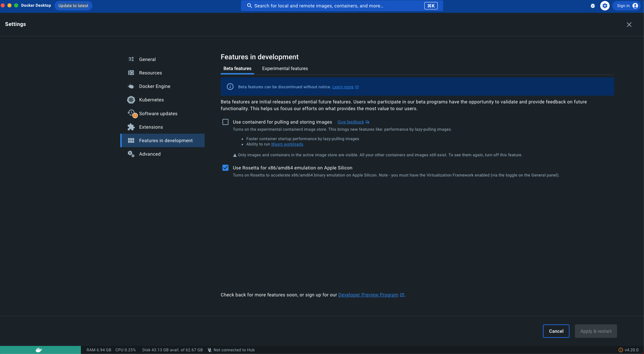
Task: Click the Update to latest button
Action: [73, 6]
